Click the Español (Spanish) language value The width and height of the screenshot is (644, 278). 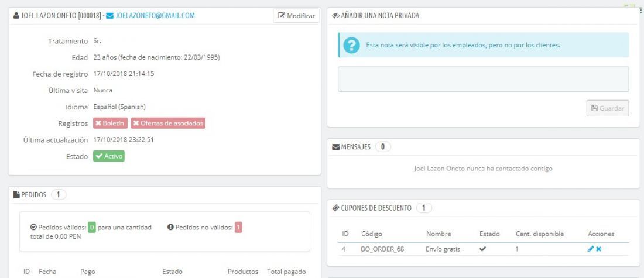click(119, 107)
